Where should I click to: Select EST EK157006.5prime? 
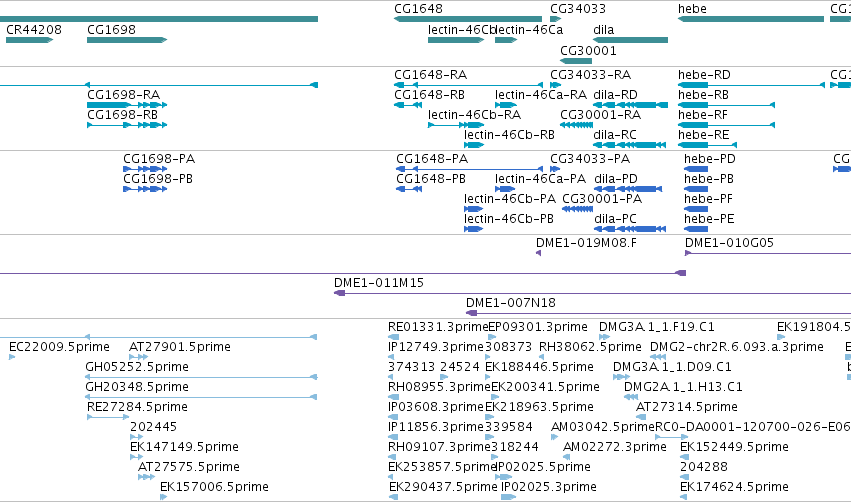coord(163,498)
